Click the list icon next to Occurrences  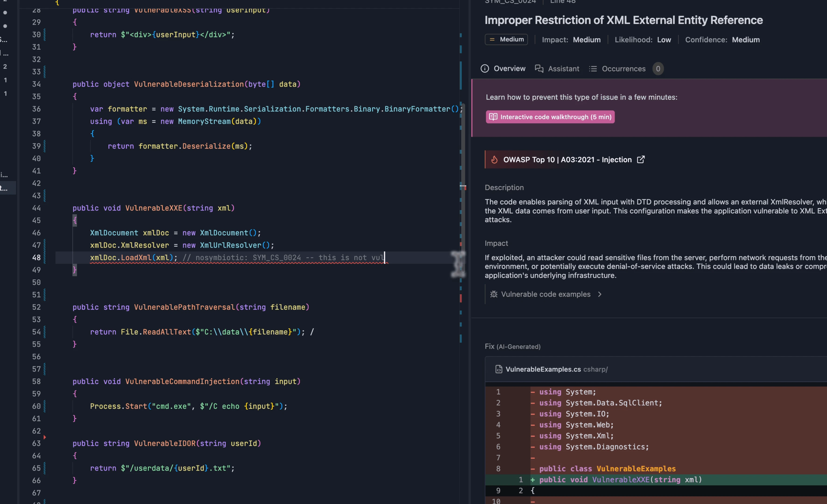[x=593, y=69]
